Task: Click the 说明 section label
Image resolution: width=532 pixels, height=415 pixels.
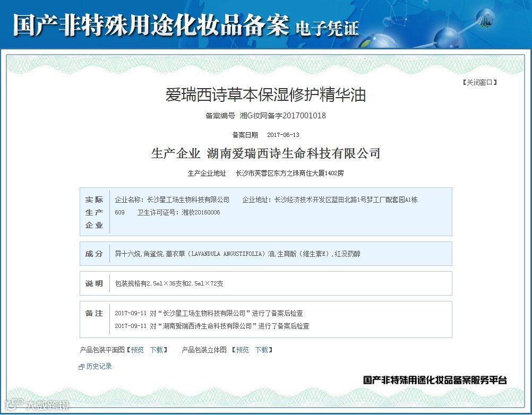Action: pyautogui.click(x=94, y=283)
